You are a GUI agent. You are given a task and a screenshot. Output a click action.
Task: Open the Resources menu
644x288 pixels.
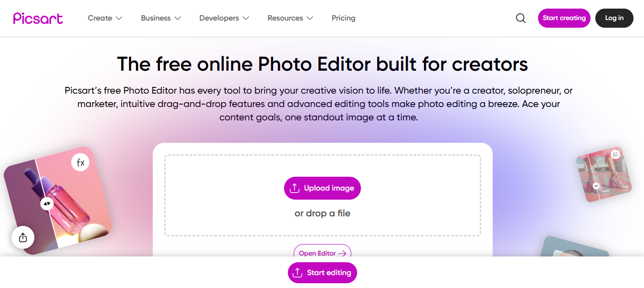[x=290, y=18]
